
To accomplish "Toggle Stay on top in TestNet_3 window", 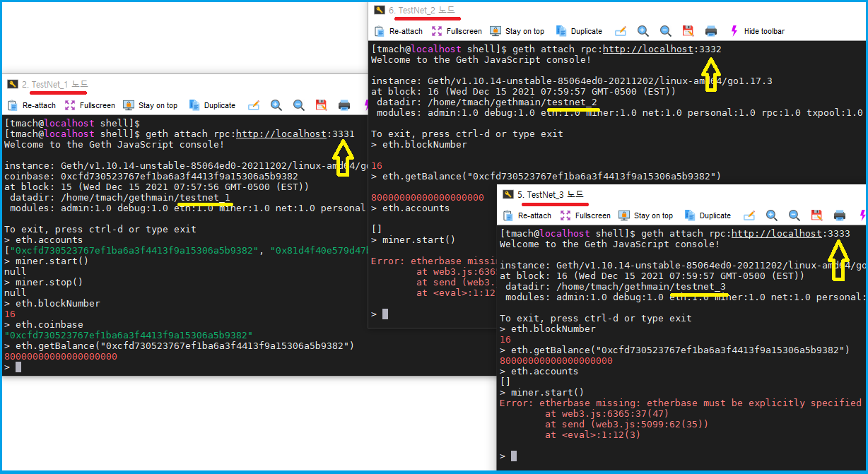I will coord(646,215).
